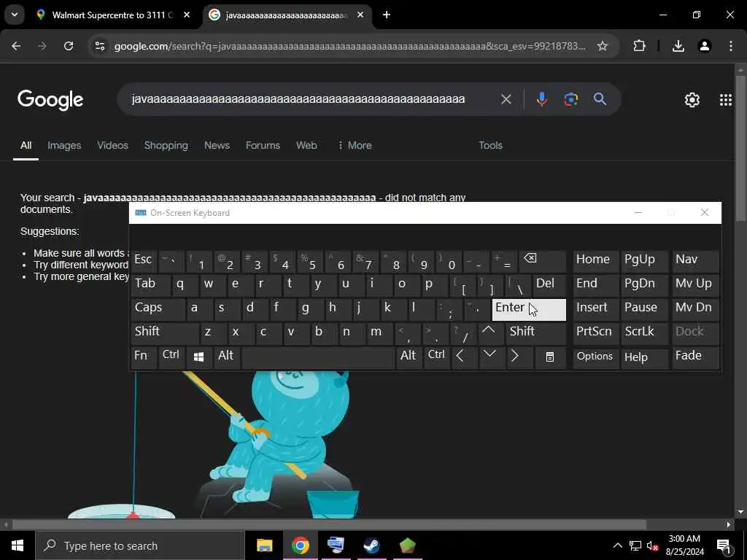This screenshot has height=560, width=747.
Task: Toggle Fade on the On-Screen Keyboard
Action: pos(695,357)
